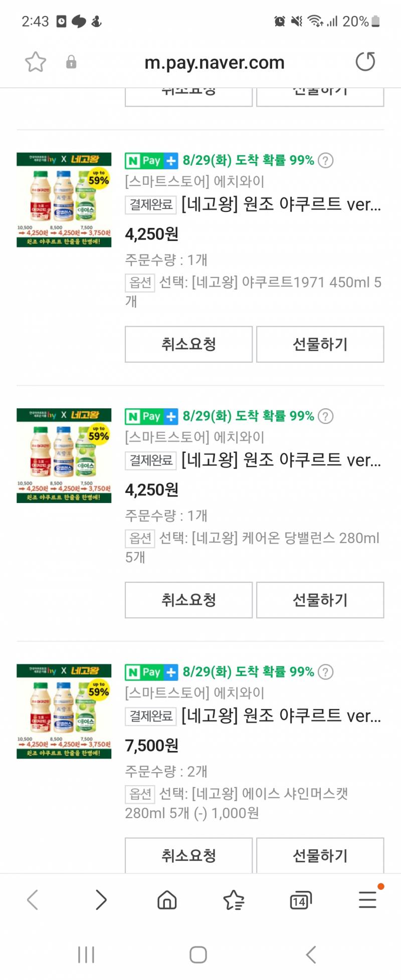Open the first 네고왕 product thumbnail
The width and height of the screenshot is (401, 980).
click(x=64, y=200)
